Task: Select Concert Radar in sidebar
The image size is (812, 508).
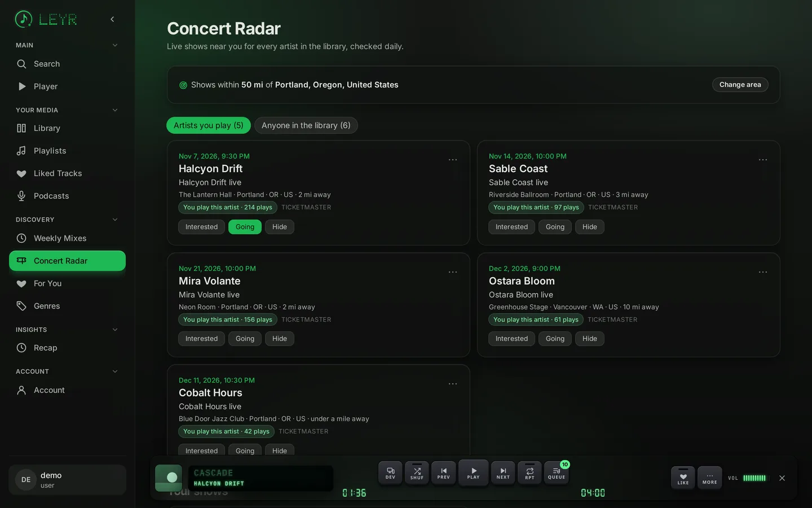Action: pyautogui.click(x=67, y=261)
